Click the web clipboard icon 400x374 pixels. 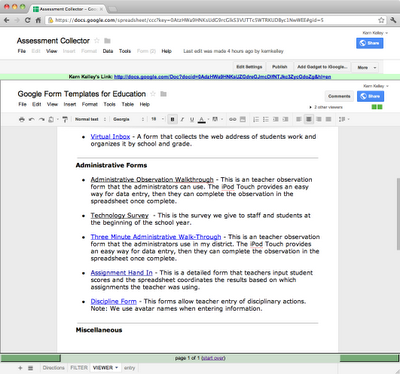point(52,119)
